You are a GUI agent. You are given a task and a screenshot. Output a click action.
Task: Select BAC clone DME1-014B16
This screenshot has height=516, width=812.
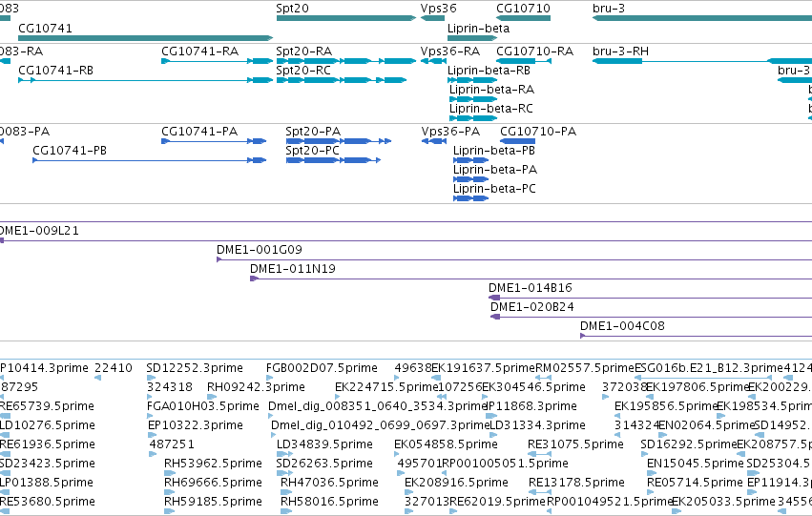(651, 298)
